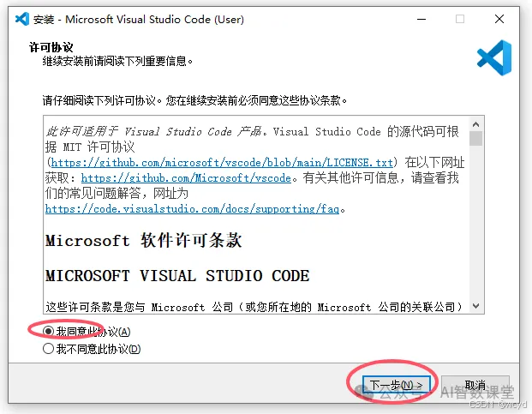This screenshot has height=414, width=532.
Task: Click the license scrollbar up arrow
Action: [476, 124]
